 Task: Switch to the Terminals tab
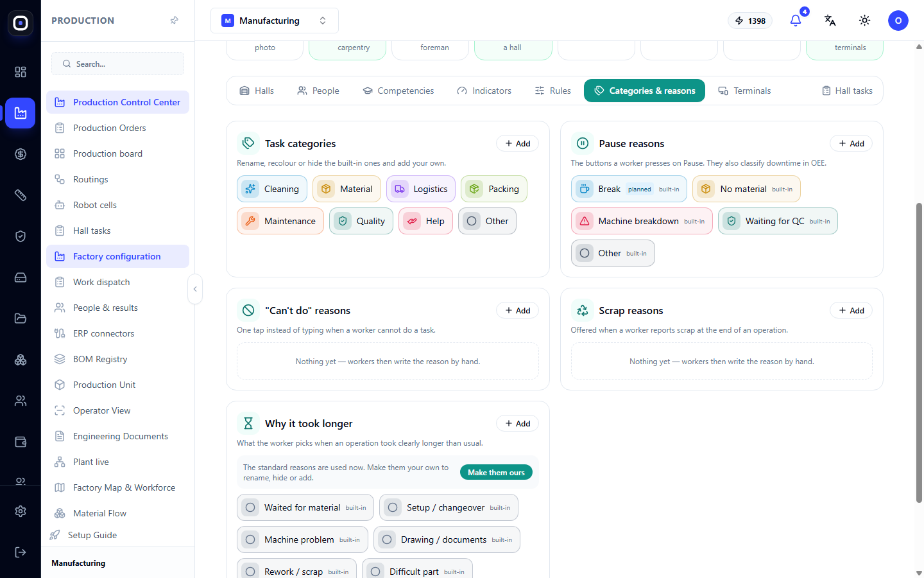coord(745,91)
